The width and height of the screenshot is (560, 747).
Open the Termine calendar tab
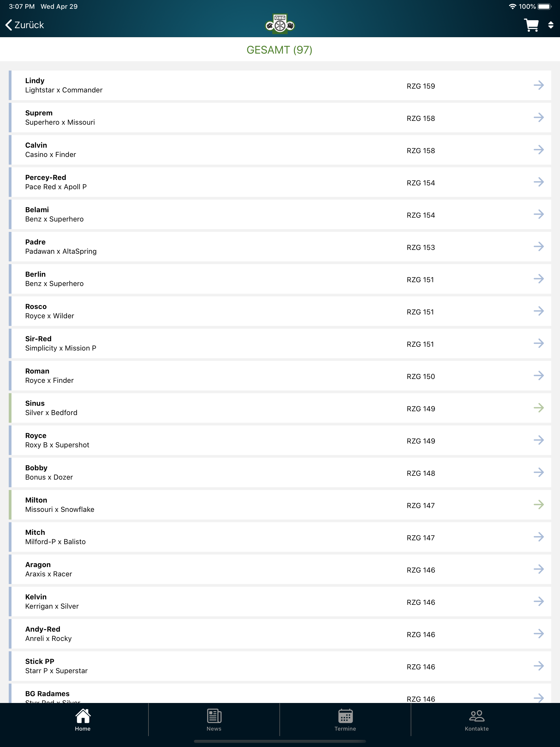[x=345, y=720]
